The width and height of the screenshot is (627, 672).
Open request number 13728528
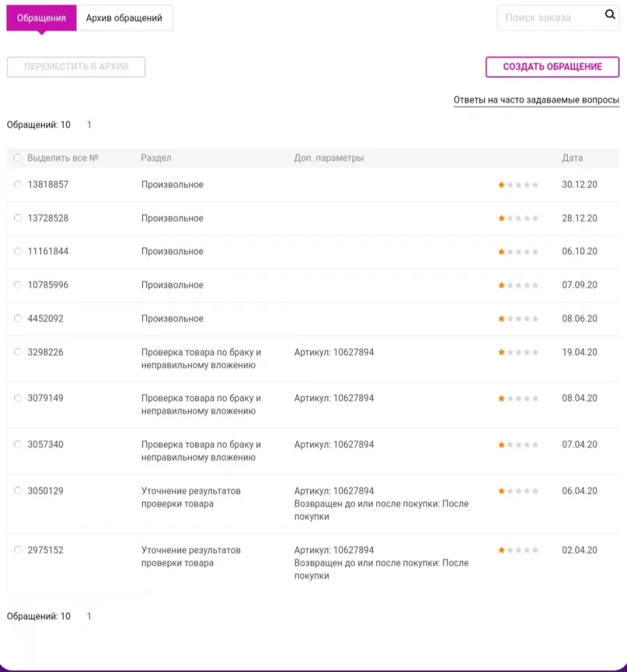point(48,218)
